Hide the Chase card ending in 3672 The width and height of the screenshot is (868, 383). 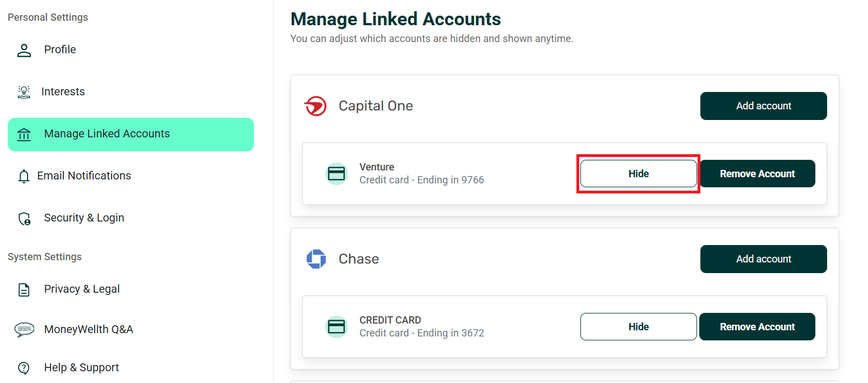pyautogui.click(x=638, y=327)
